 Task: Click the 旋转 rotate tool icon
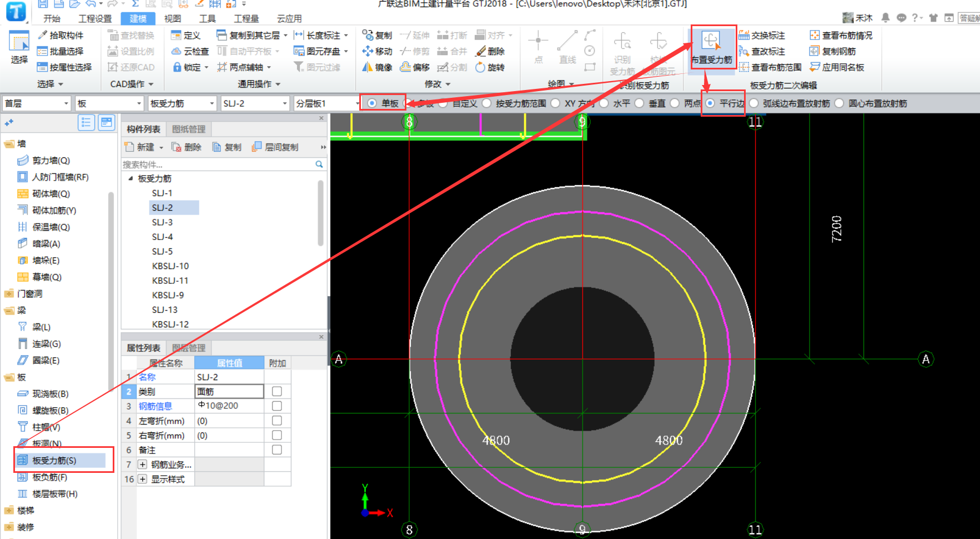pyautogui.click(x=481, y=67)
